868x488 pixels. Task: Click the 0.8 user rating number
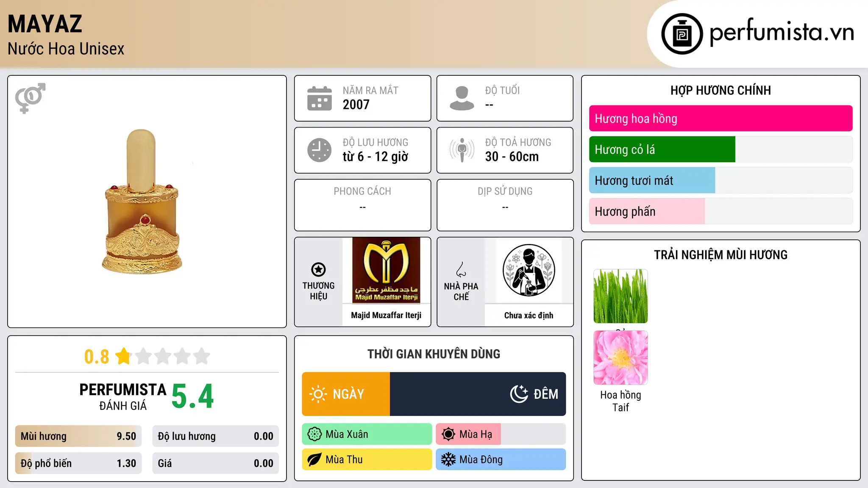(97, 357)
